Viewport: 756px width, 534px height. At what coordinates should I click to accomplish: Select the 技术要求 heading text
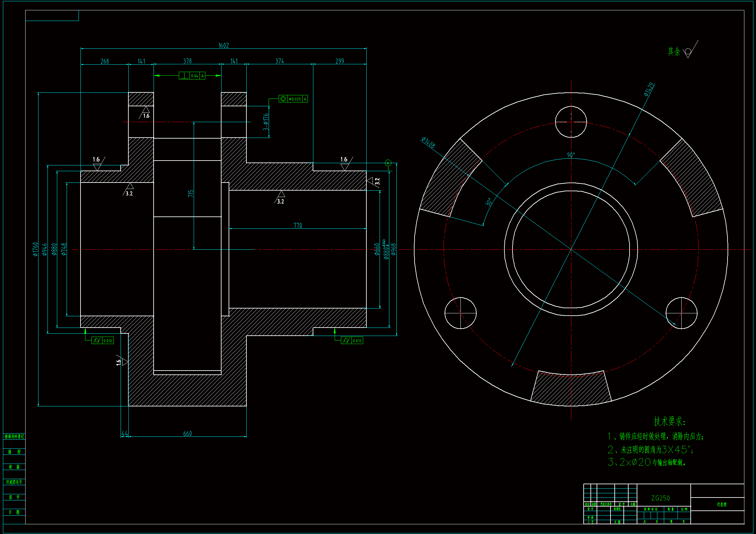tap(669, 421)
